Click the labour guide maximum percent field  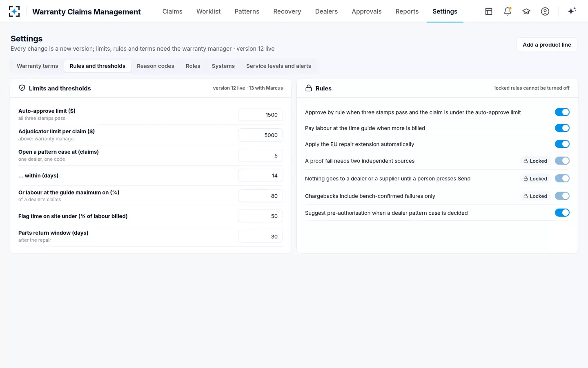[261, 196]
